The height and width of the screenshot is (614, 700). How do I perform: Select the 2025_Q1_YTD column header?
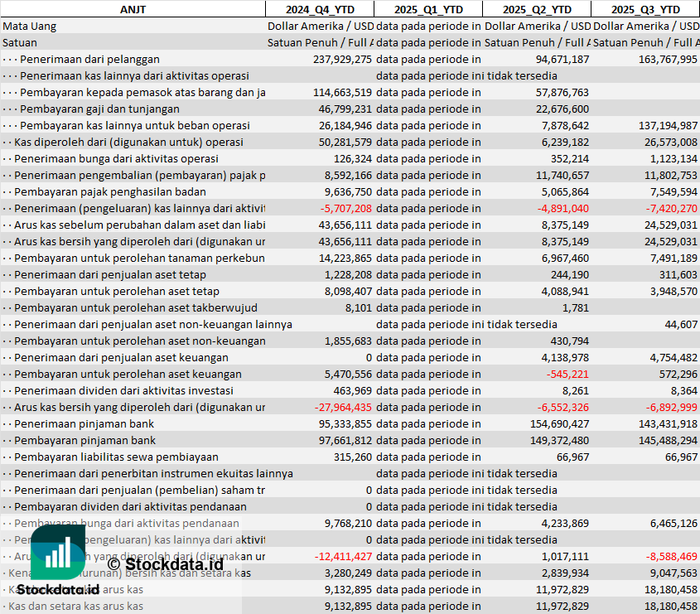point(428,9)
